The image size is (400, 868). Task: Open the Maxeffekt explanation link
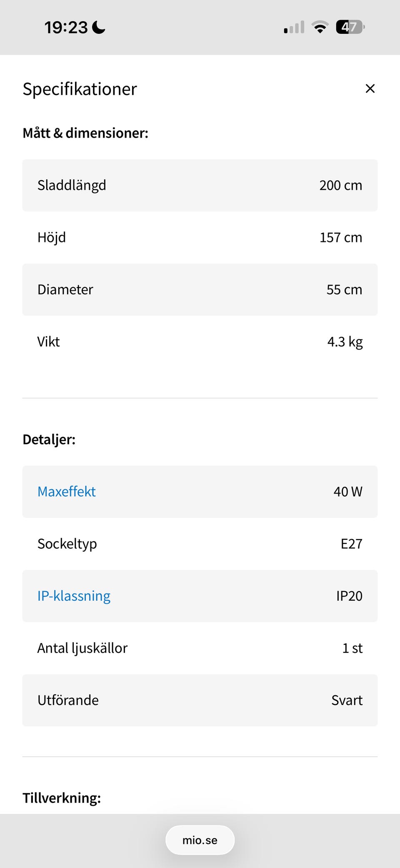pos(67,492)
